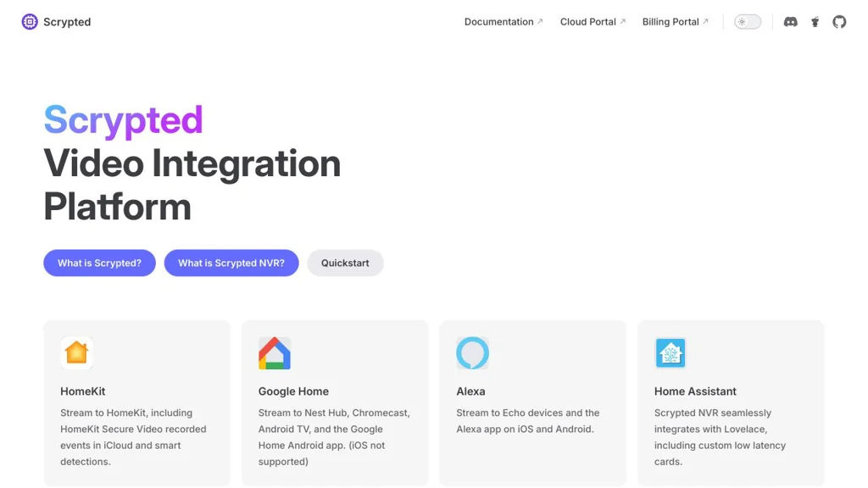Click the 'Video Integration Platform' heading
868x488 pixels.
tap(192, 185)
